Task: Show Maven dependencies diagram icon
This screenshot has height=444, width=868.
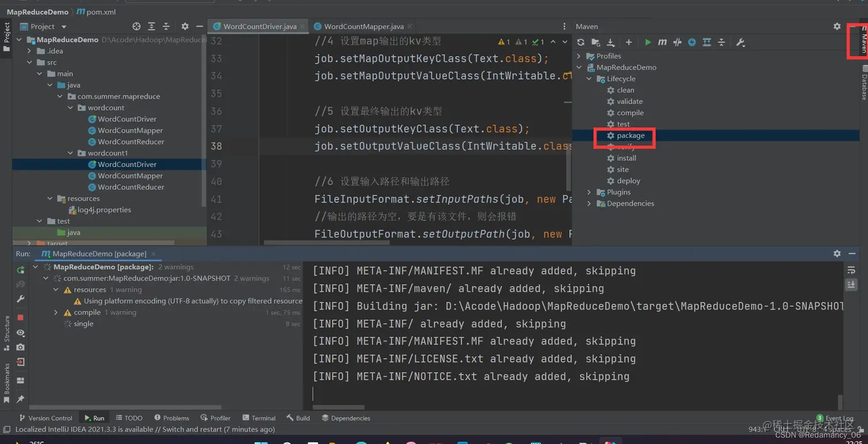Action: (707, 42)
